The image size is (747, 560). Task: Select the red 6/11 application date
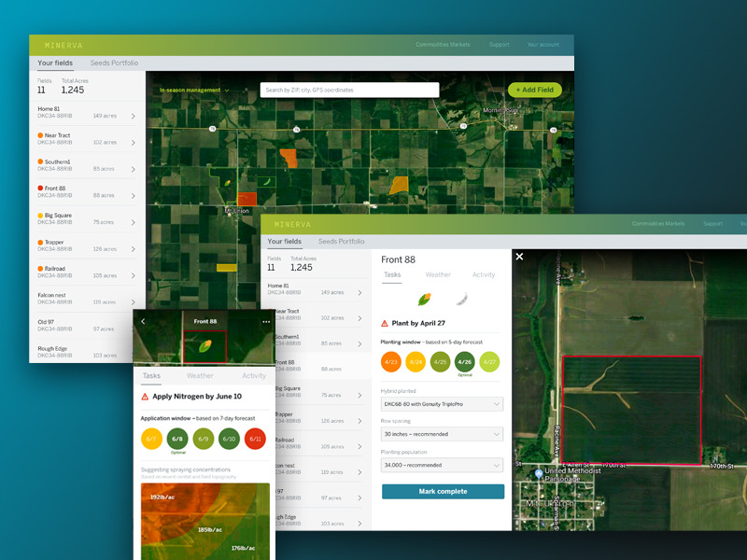click(x=254, y=438)
